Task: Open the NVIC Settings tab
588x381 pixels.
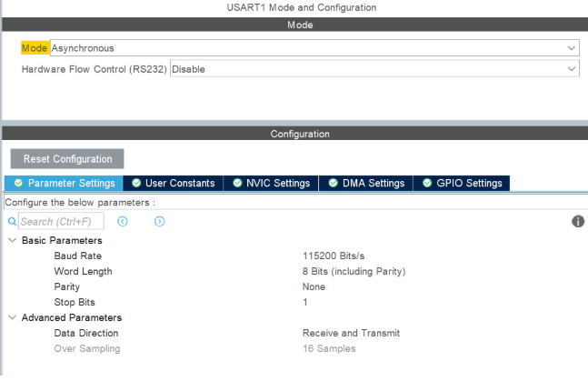Action: pos(271,183)
